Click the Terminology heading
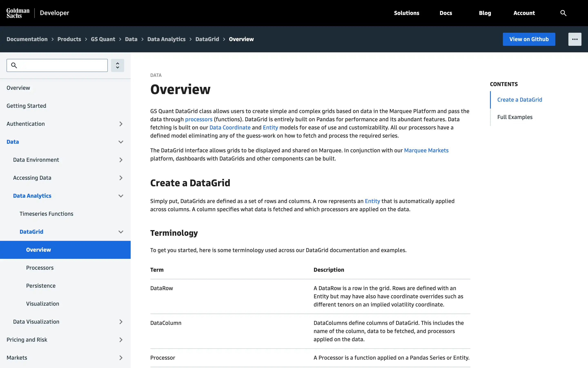588x368 pixels. click(174, 233)
